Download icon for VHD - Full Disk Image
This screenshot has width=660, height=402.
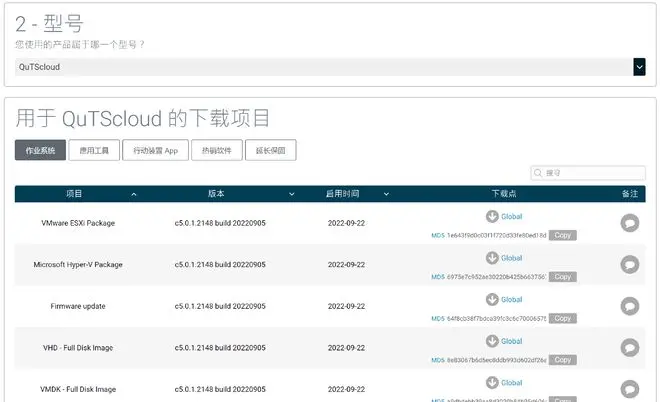pos(492,341)
